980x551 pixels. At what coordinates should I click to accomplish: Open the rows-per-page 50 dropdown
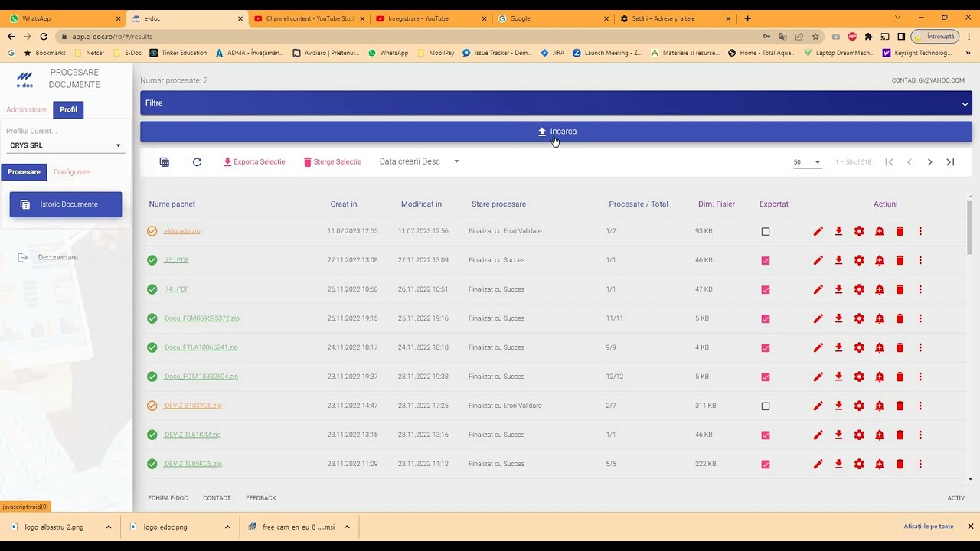[807, 162]
